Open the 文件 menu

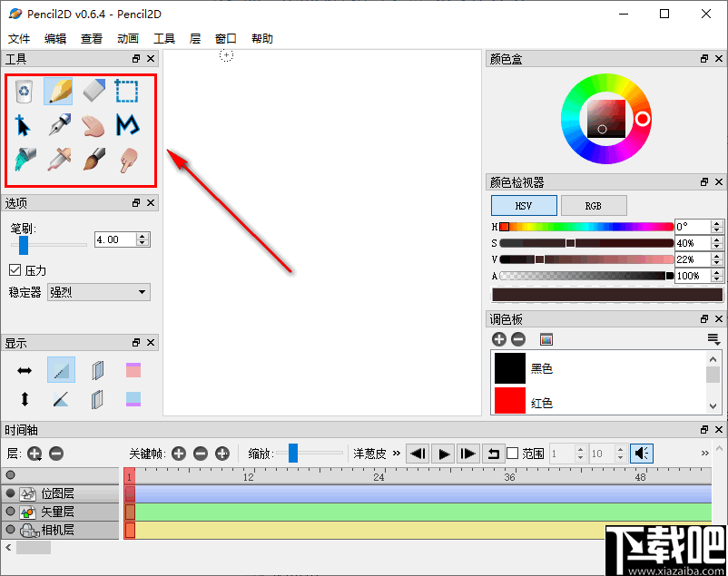click(19, 38)
